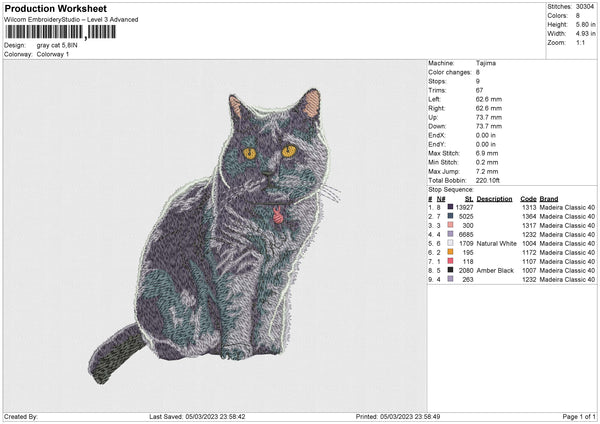Click Madeira Classic 40 brand in row 7
Screen dimensions: 600x424
[567, 261]
